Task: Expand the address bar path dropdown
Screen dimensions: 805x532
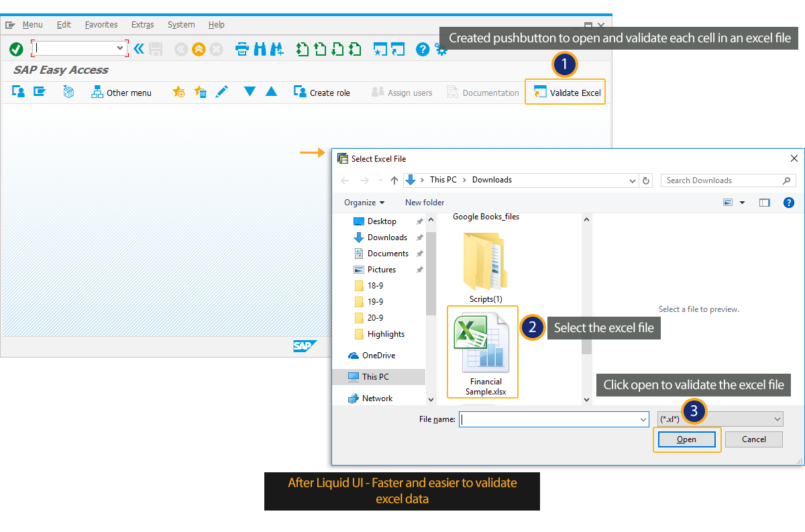Action: [633, 180]
